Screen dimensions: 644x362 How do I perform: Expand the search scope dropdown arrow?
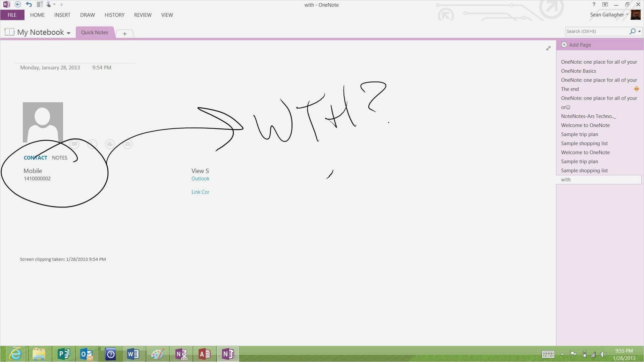coord(639,31)
